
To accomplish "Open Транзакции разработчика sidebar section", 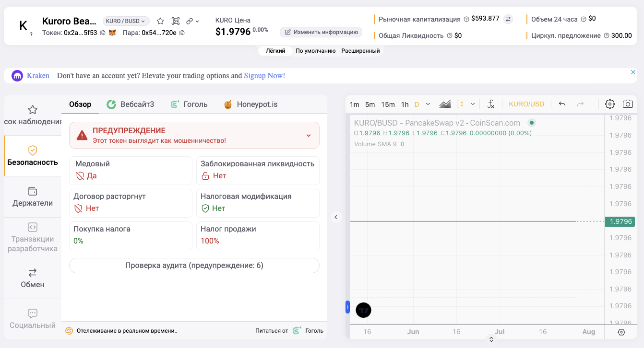I will [x=33, y=237].
